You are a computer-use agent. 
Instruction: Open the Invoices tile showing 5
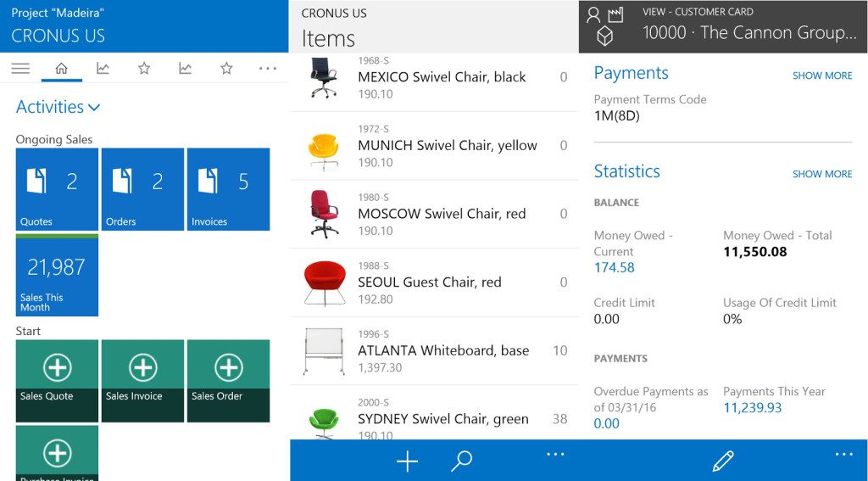click(x=228, y=189)
